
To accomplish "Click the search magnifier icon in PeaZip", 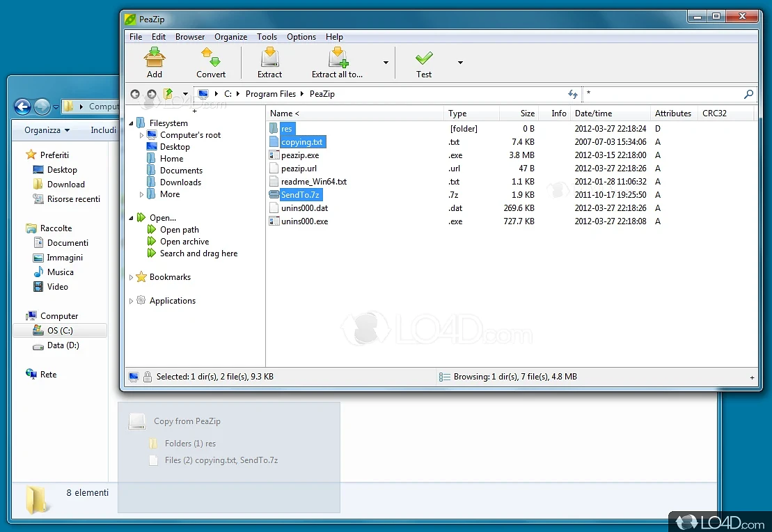I will tap(748, 93).
